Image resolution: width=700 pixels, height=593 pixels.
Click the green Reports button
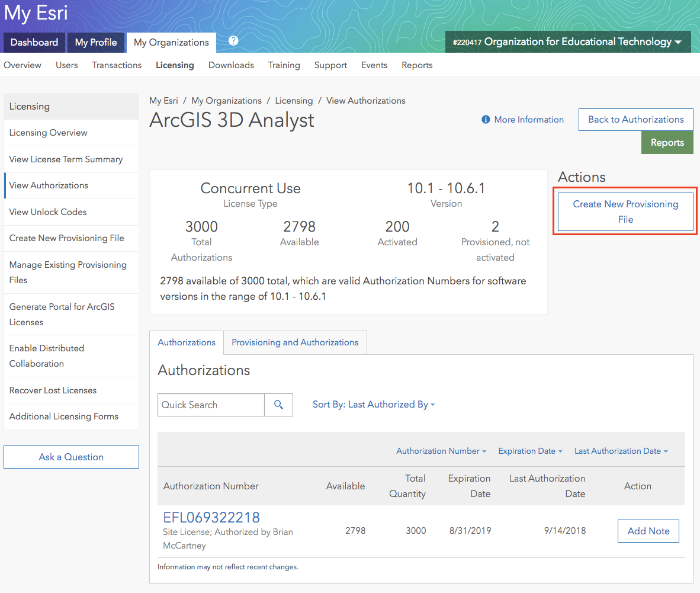(667, 142)
